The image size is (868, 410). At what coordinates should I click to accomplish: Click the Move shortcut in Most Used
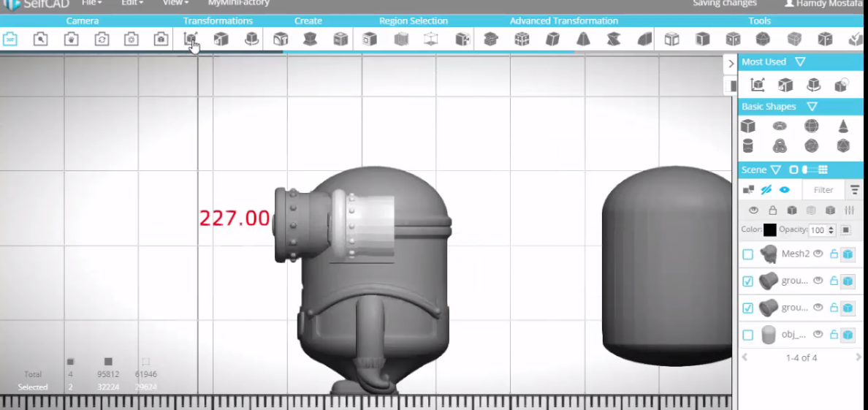coord(757,85)
